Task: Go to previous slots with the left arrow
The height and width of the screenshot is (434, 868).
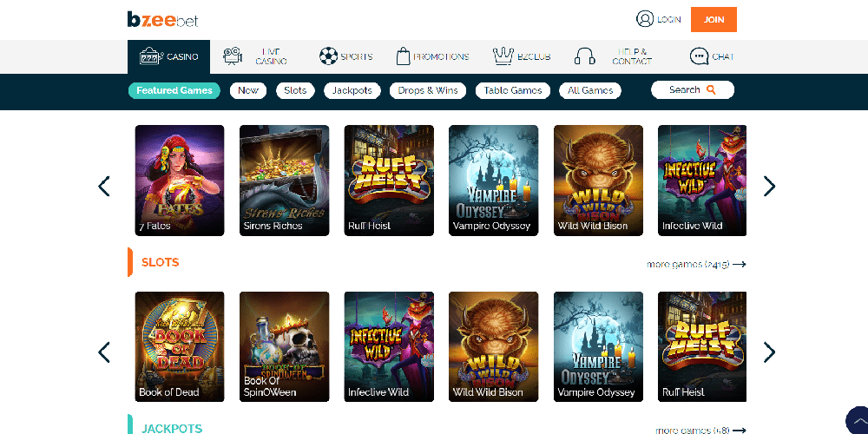Action: click(104, 352)
